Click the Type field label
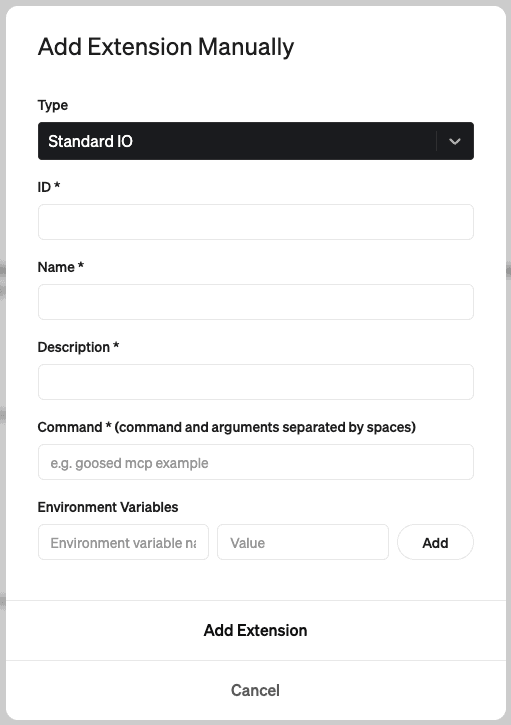 [53, 105]
